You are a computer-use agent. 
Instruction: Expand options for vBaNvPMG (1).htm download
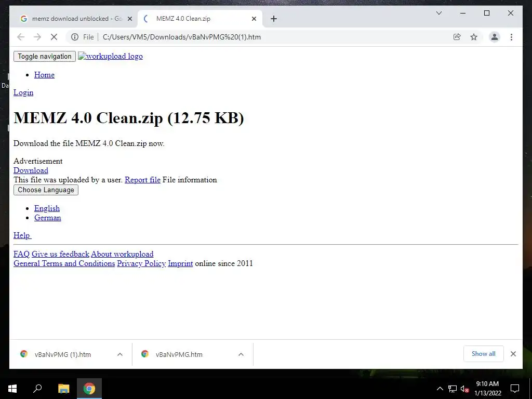point(120,354)
